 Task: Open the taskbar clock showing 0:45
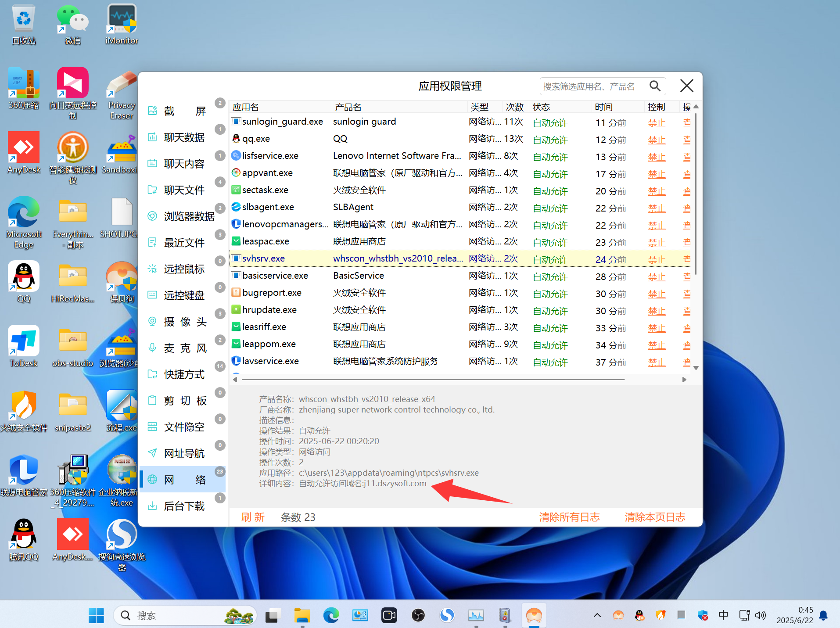click(x=795, y=615)
